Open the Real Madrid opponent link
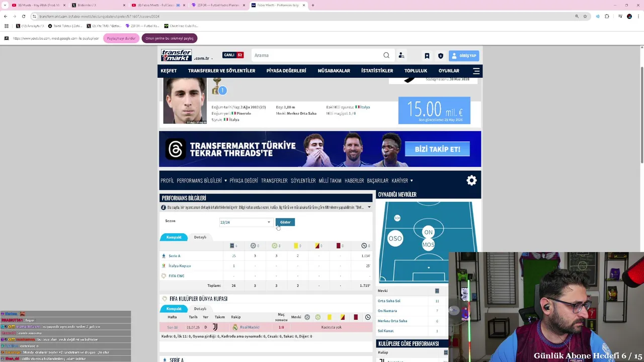Image resolution: width=644 pixels, height=362 pixels. pos(250,327)
